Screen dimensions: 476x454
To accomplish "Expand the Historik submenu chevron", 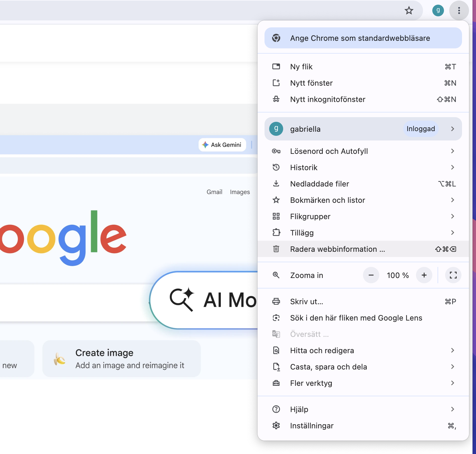I will pyautogui.click(x=452, y=167).
